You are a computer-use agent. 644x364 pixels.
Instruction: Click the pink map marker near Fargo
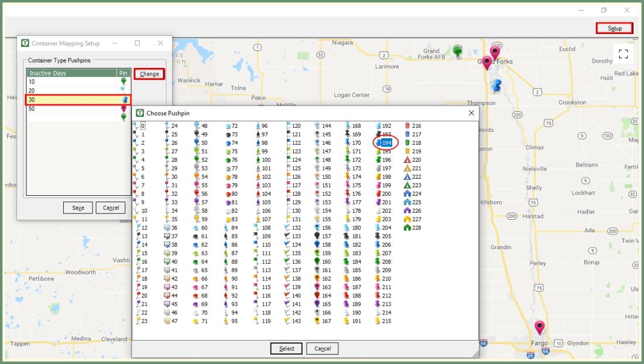click(539, 328)
